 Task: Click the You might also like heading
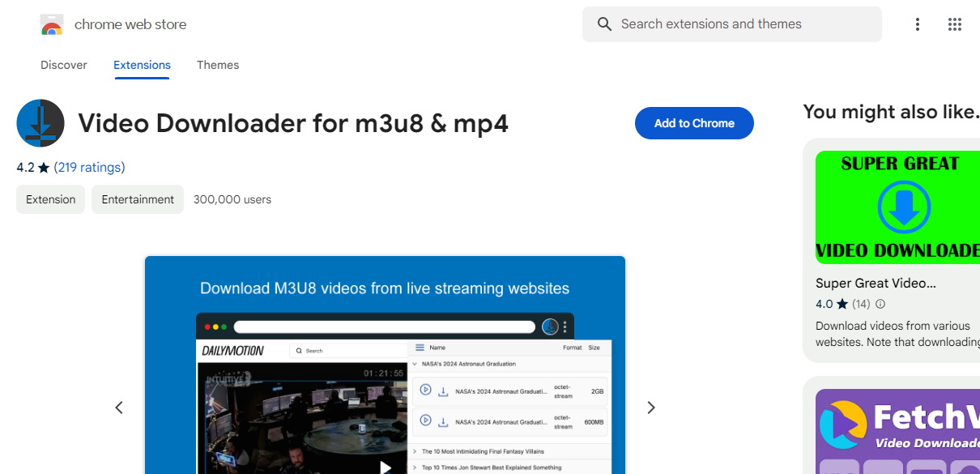tap(891, 112)
